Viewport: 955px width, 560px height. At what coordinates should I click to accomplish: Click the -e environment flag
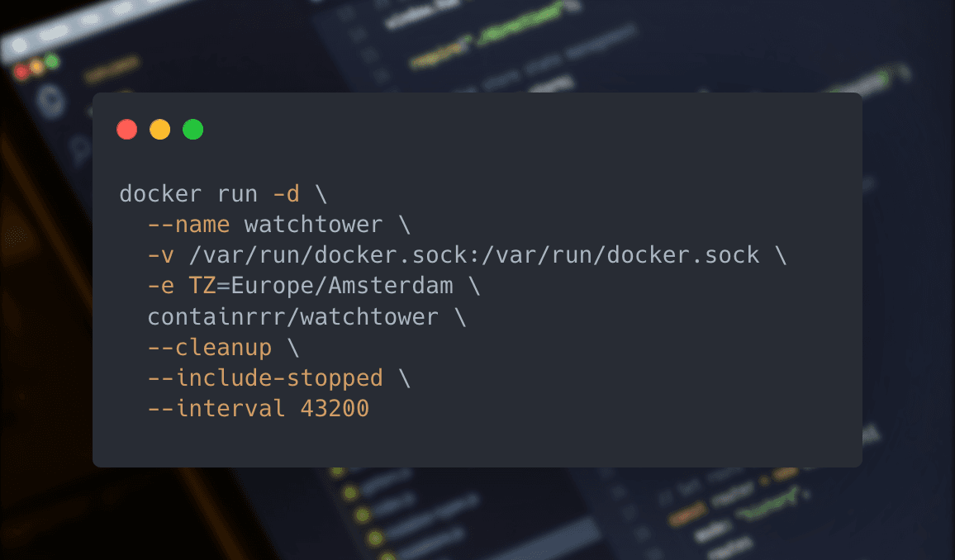[x=159, y=285]
